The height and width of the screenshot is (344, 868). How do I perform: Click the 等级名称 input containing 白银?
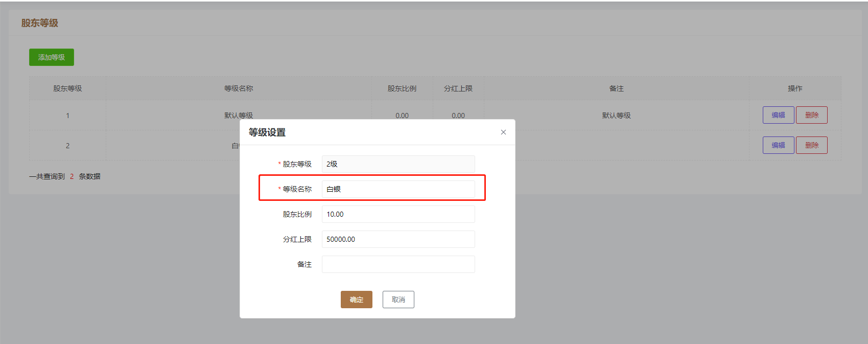(398, 189)
